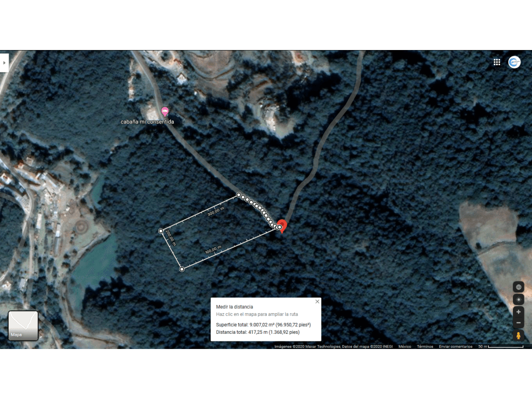The image size is (532, 399).
Task: Click the 200,00 m distance label
Action: [x=171, y=238]
